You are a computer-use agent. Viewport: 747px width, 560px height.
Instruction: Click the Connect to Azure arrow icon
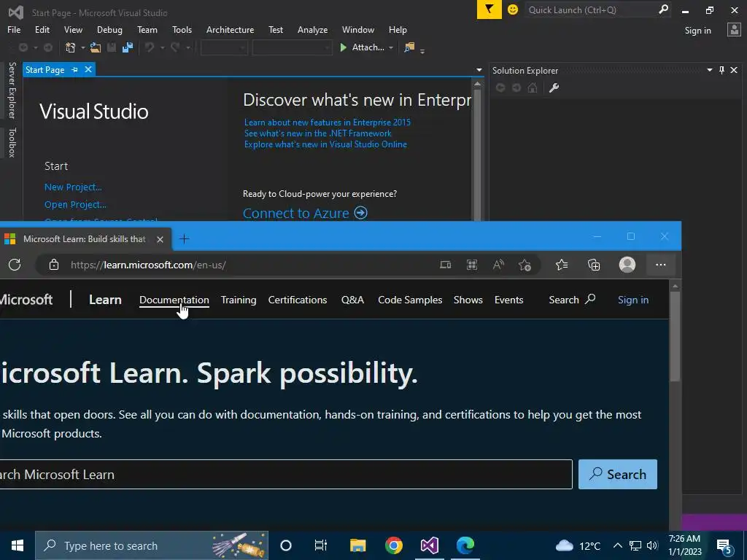click(x=360, y=212)
